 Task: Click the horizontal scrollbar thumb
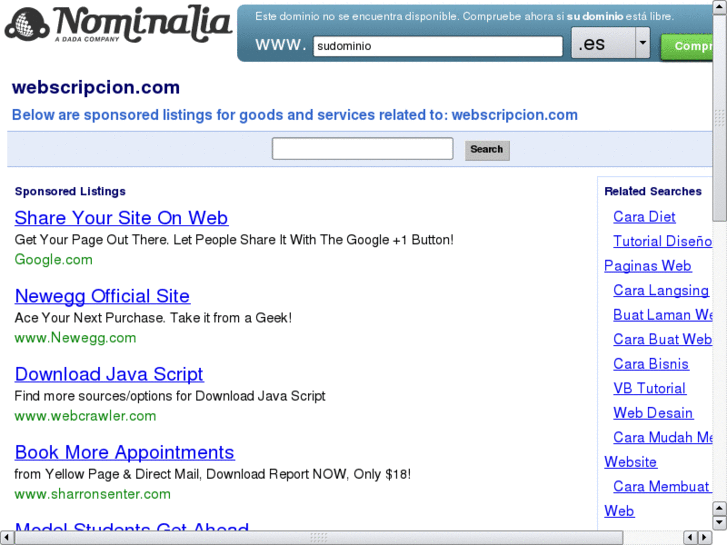(318, 538)
